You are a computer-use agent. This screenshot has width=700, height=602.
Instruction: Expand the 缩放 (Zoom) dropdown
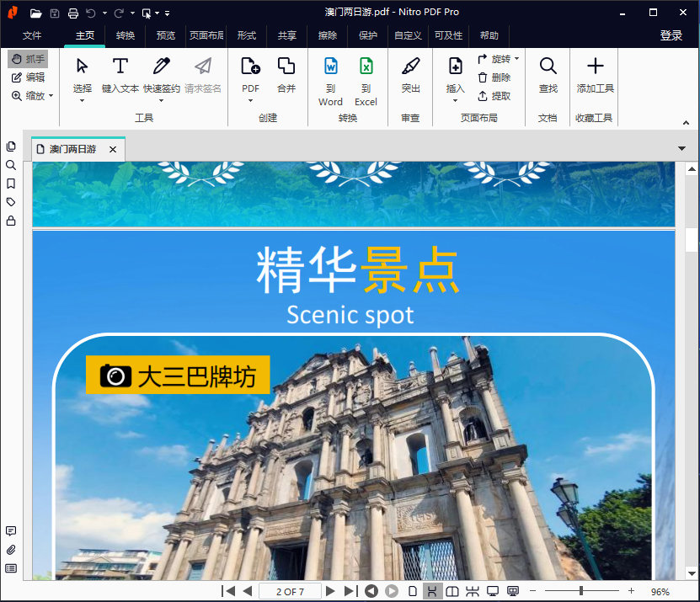pos(33,96)
